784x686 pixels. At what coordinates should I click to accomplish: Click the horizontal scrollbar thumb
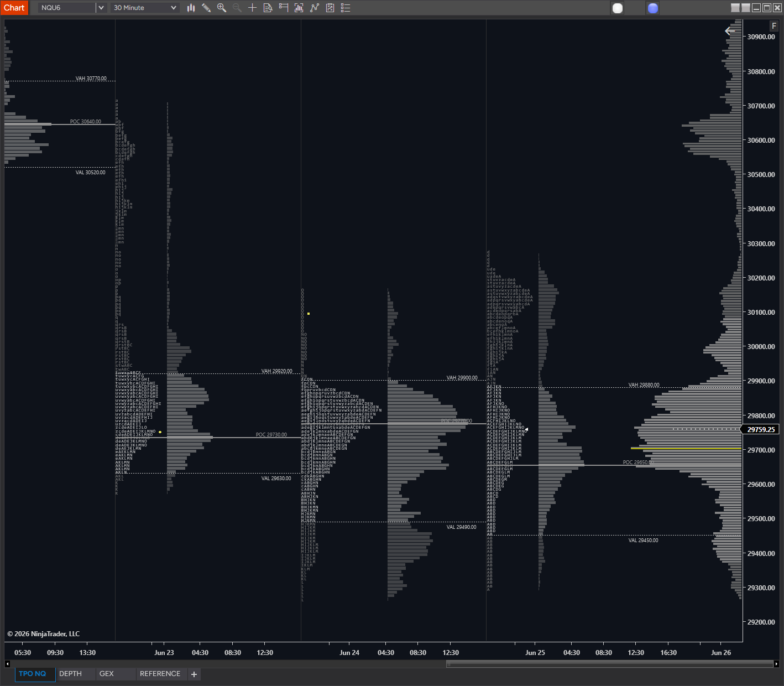click(609, 663)
